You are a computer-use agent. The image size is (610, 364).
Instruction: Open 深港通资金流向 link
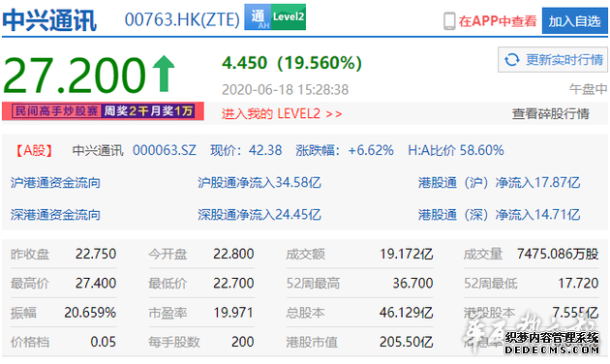tap(55, 215)
